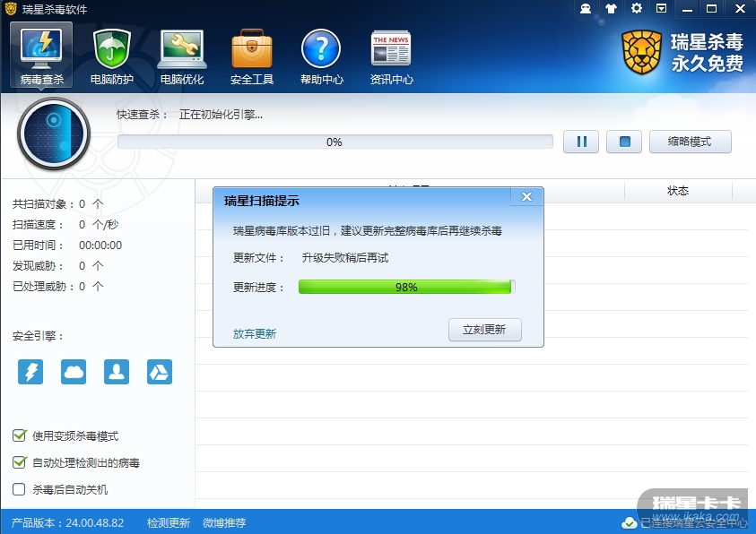Click 微博推荐 in the status bar
The image size is (756, 534).
224,523
